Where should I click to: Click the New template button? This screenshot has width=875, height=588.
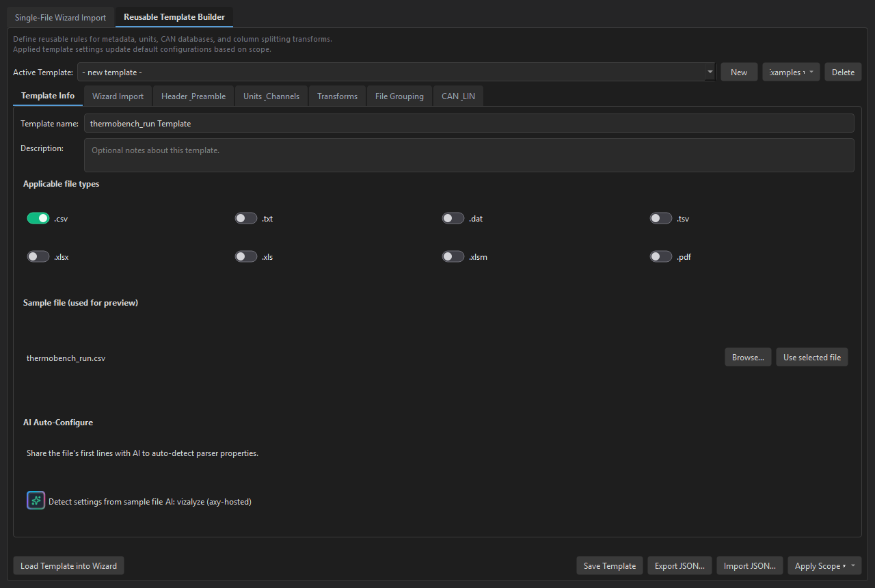click(x=739, y=72)
